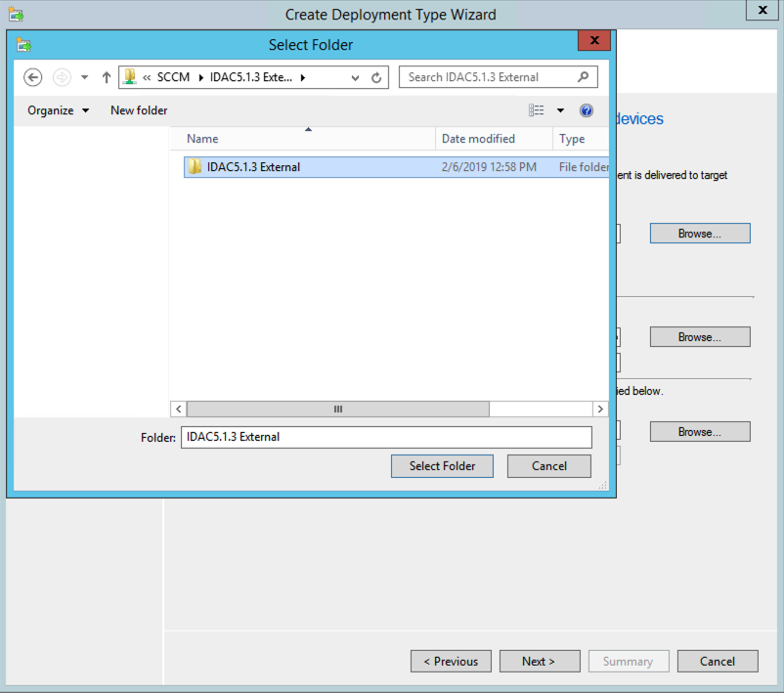Click the change-your-view icon
Image resolution: width=784 pixels, height=693 pixels.
click(x=536, y=110)
